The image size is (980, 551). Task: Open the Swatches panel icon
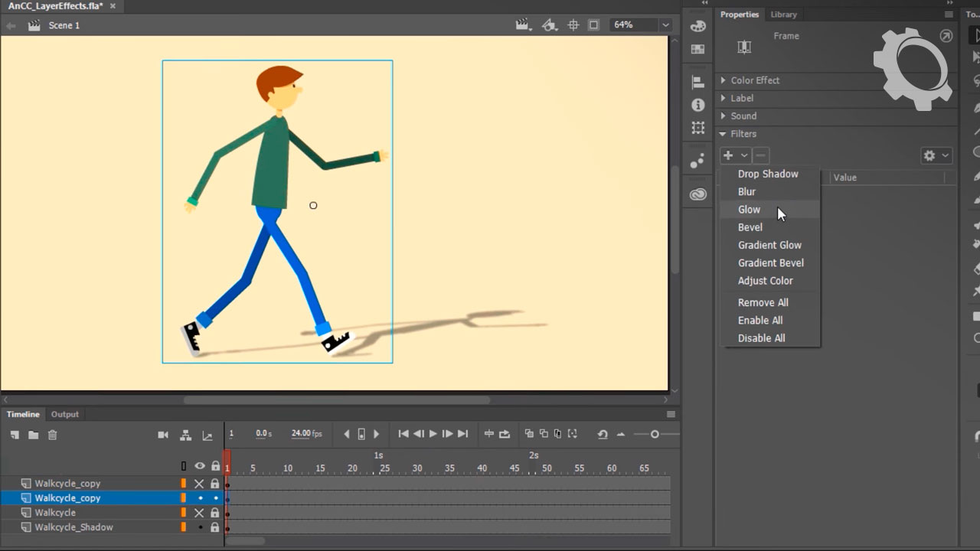(x=697, y=49)
